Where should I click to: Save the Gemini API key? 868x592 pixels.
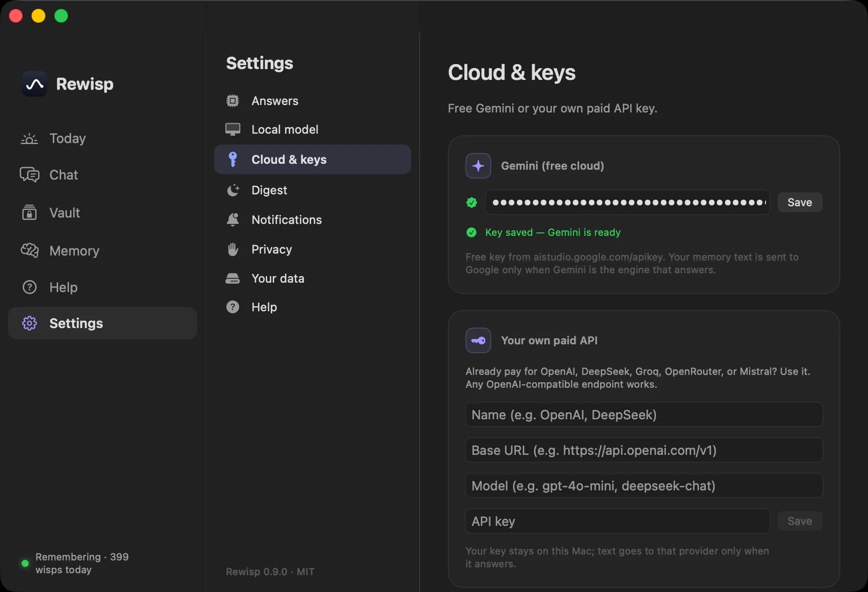coord(799,202)
